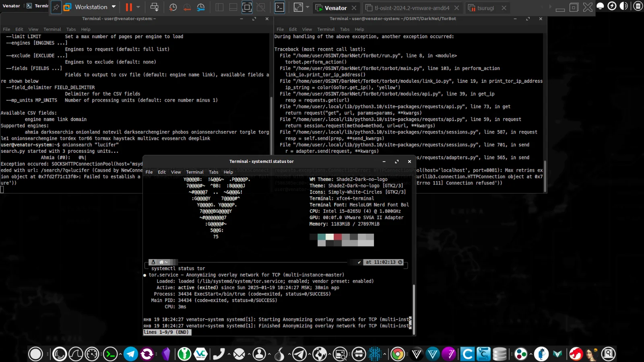
Task: Open the red bird dock icon
Action: point(576,354)
